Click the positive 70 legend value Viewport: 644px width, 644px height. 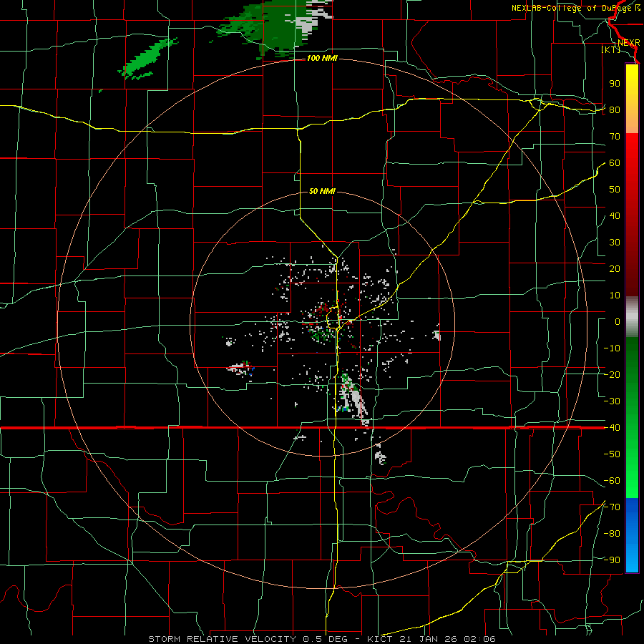[x=615, y=137]
